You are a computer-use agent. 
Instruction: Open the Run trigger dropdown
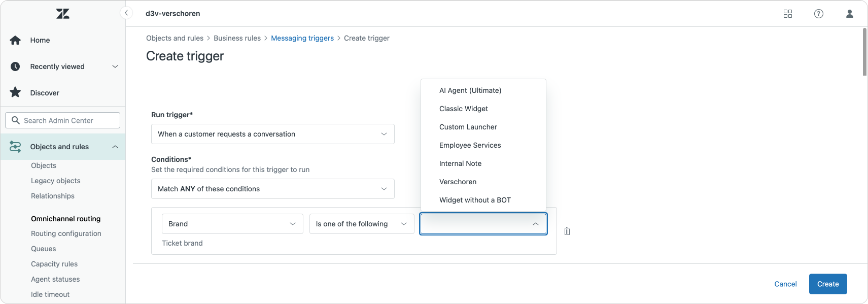pyautogui.click(x=272, y=134)
